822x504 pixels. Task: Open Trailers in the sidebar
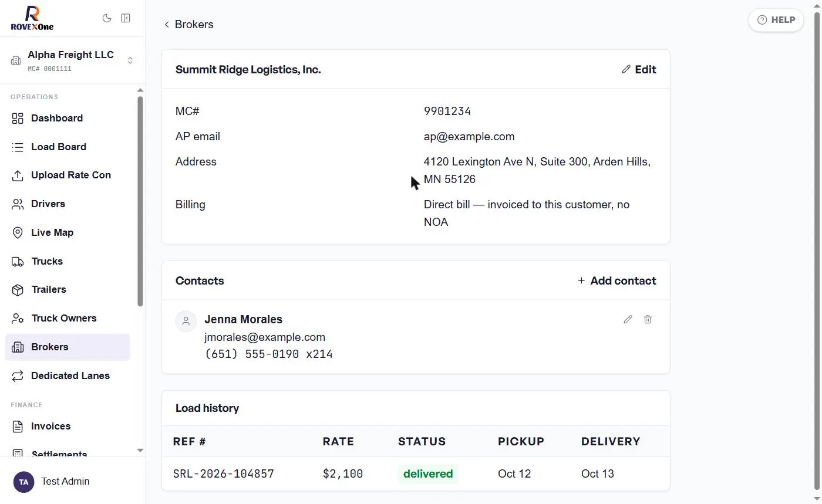(68, 289)
